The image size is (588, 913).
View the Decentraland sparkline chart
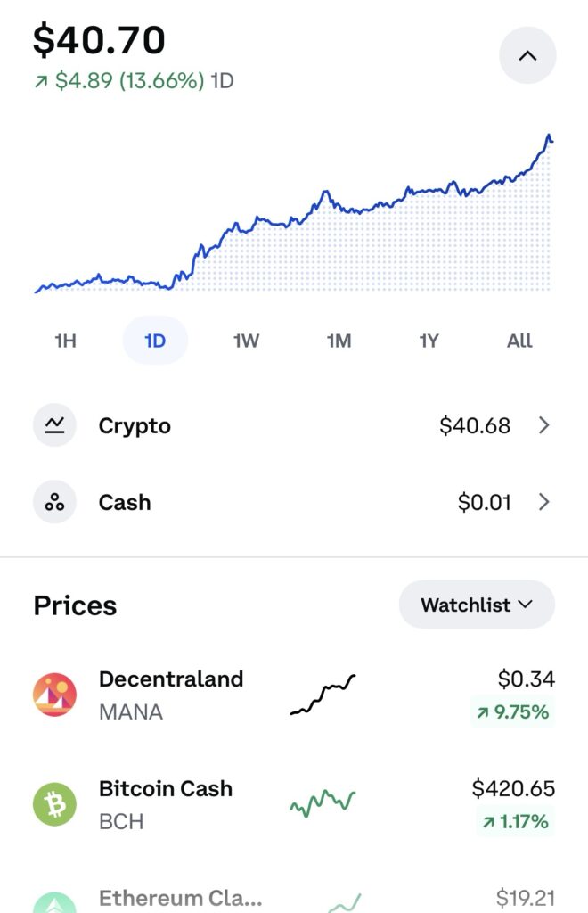click(323, 695)
